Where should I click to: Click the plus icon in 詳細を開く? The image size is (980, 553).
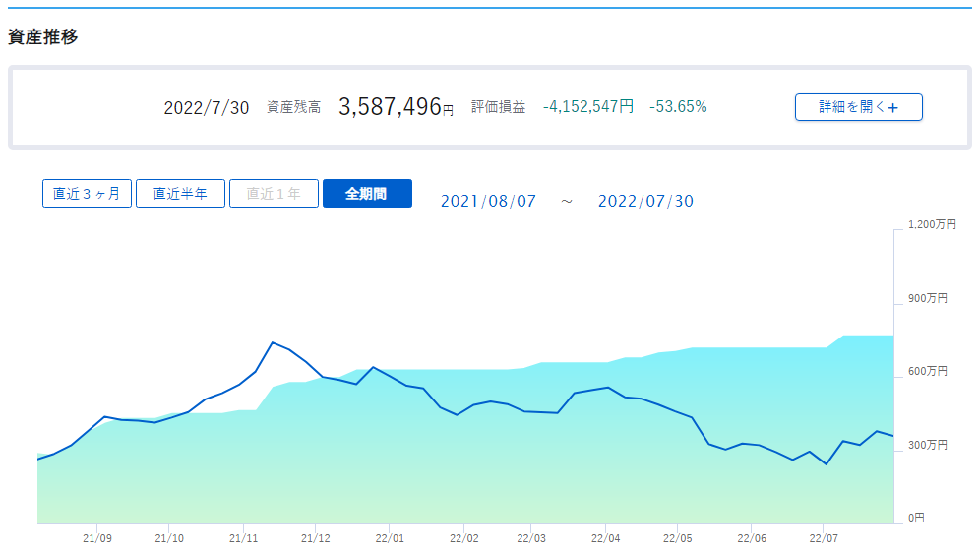893,107
